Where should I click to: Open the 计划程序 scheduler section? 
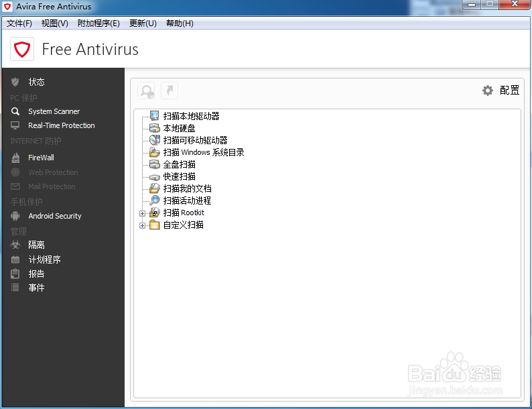[44, 259]
